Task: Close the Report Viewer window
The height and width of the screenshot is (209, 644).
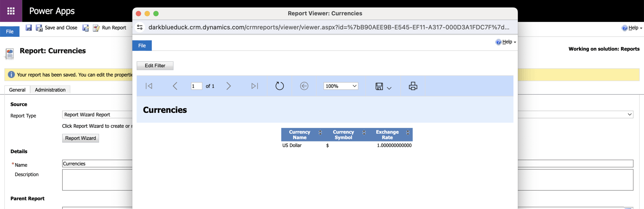Action: pos(138,14)
